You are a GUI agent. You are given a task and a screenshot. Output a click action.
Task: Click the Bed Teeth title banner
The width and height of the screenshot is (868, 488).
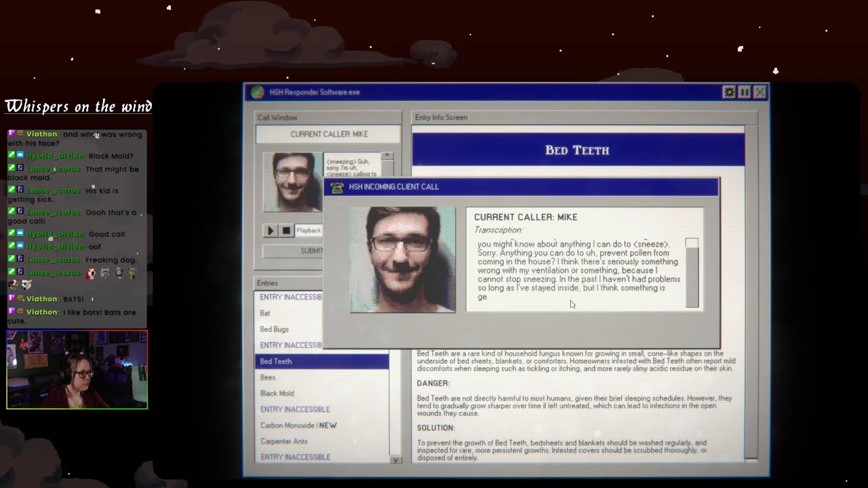coord(578,150)
